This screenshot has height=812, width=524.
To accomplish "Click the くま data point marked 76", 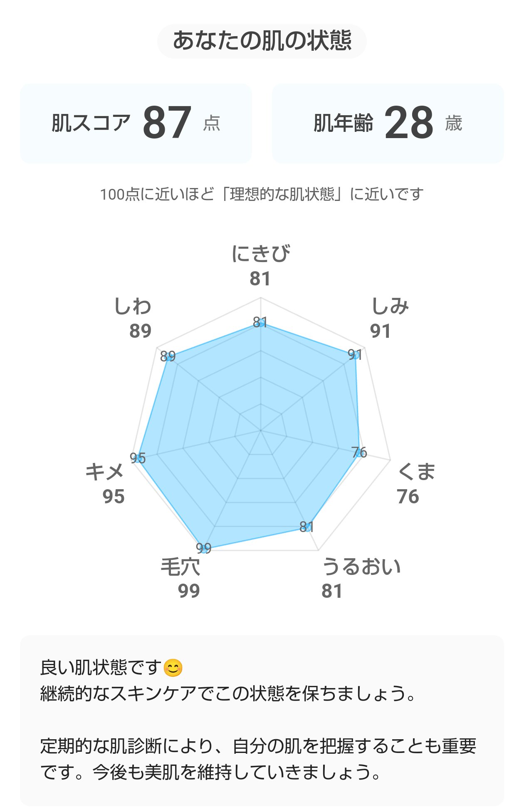I will click(358, 453).
